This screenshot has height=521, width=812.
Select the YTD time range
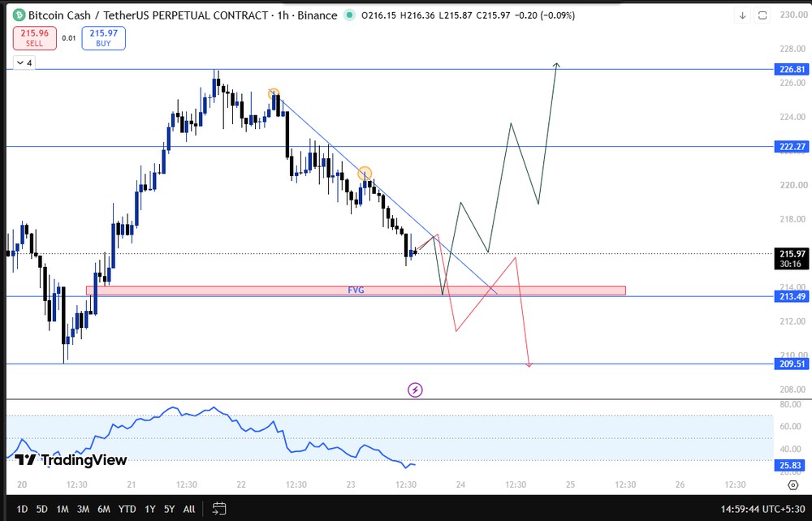(x=127, y=509)
